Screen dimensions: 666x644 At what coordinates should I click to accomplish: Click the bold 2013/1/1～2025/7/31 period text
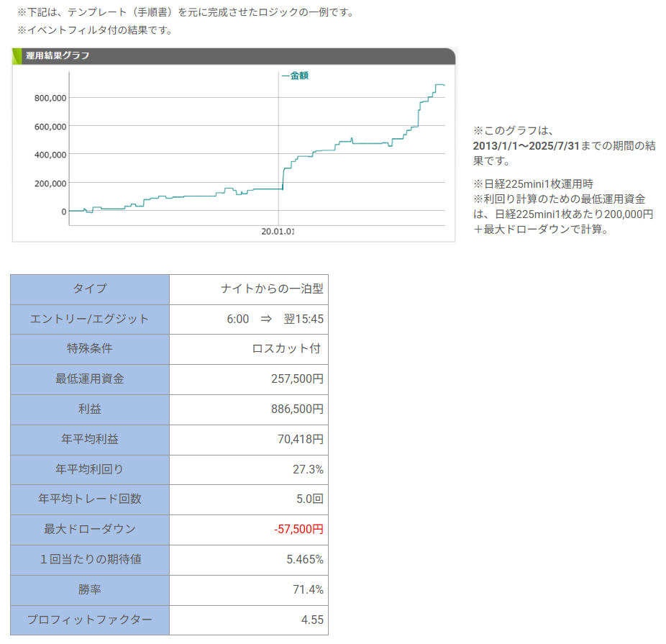(x=526, y=146)
